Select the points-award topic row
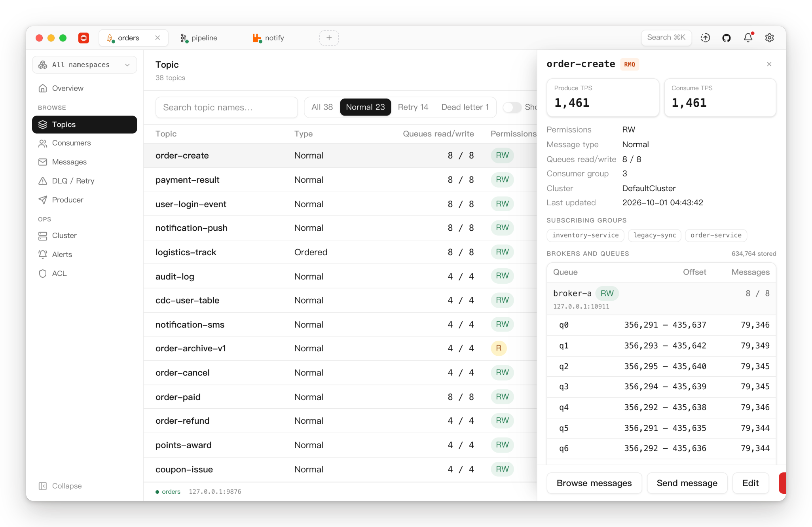Viewport: 812px width, 527px height. click(340, 445)
